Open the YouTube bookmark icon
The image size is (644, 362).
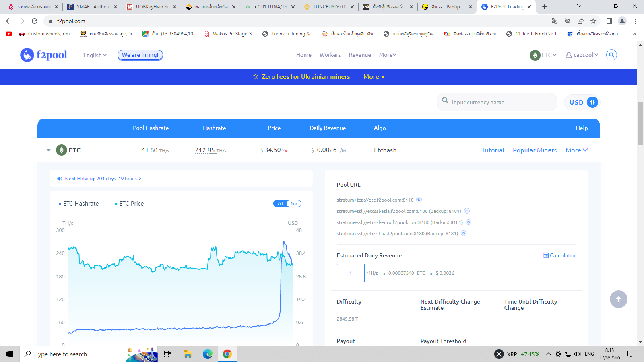pos(9,34)
